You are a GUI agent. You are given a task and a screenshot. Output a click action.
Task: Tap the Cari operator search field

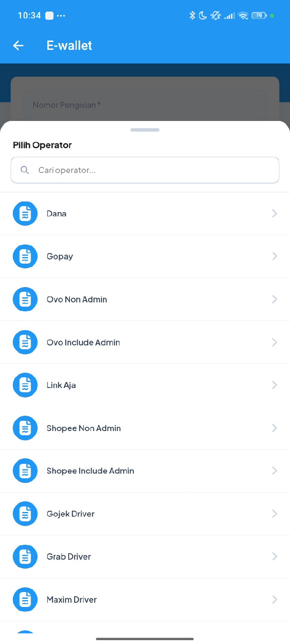[x=145, y=170]
